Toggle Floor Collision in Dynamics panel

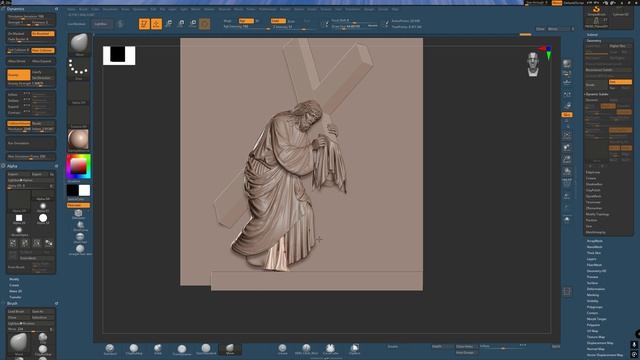point(43,50)
